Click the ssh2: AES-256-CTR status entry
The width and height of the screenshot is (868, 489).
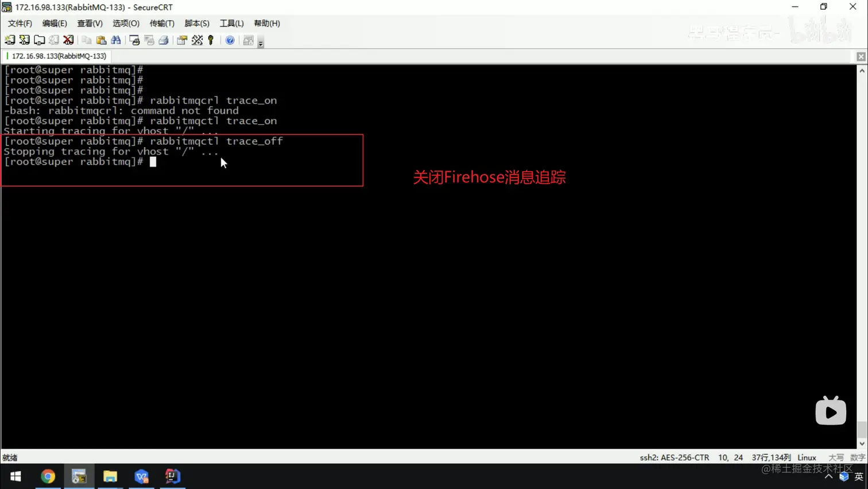[x=675, y=458]
